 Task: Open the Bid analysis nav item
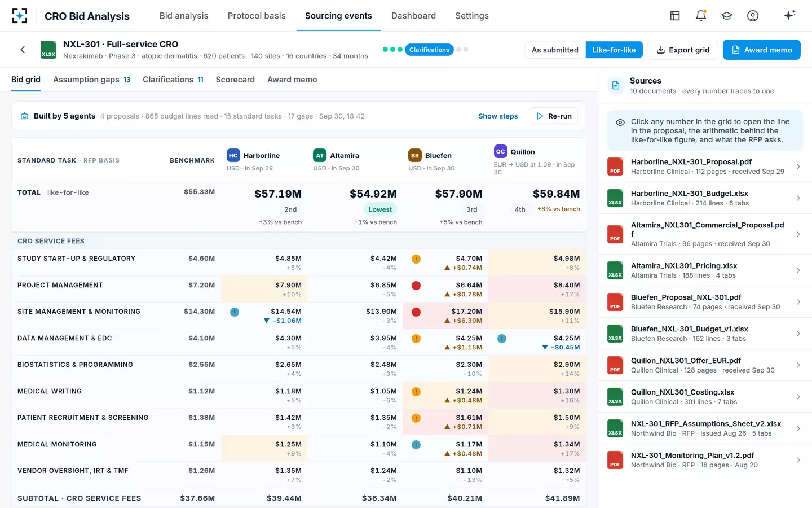(x=184, y=16)
